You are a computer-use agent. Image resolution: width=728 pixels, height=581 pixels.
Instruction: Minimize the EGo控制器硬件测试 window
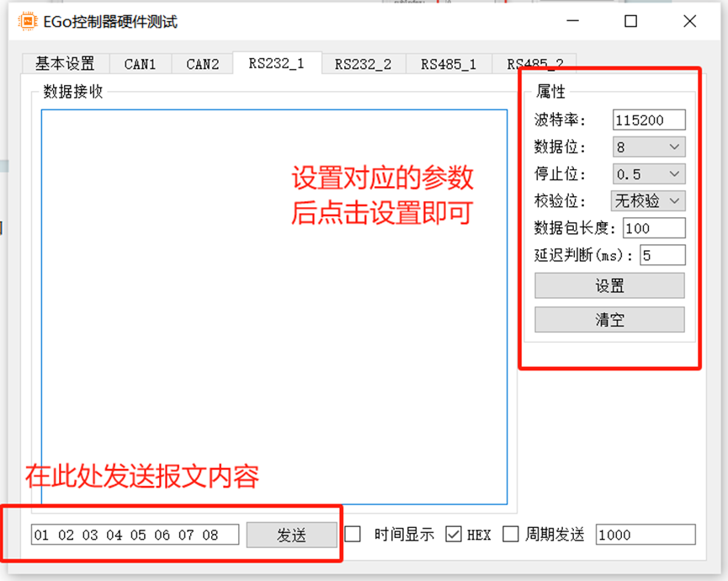point(573,21)
